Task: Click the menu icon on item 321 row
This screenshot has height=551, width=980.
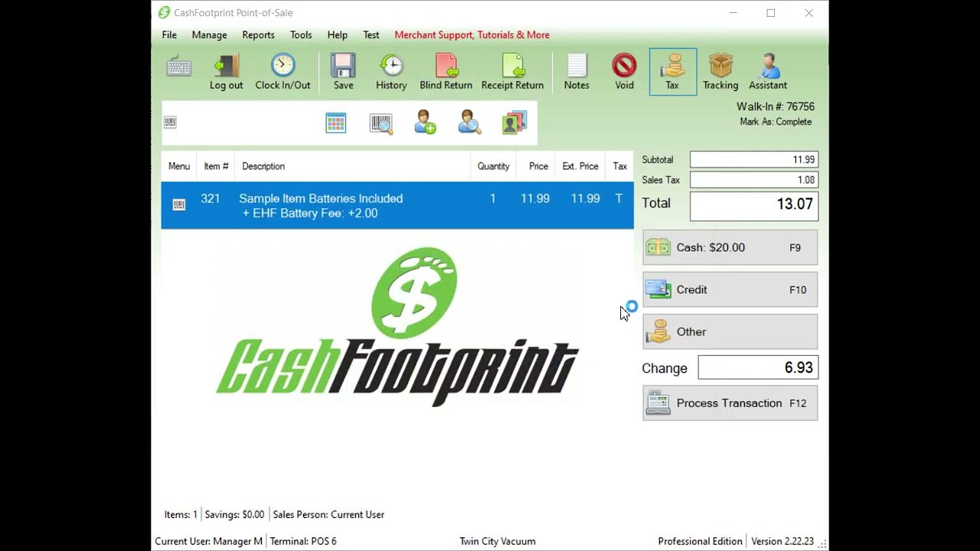Action: tap(178, 204)
